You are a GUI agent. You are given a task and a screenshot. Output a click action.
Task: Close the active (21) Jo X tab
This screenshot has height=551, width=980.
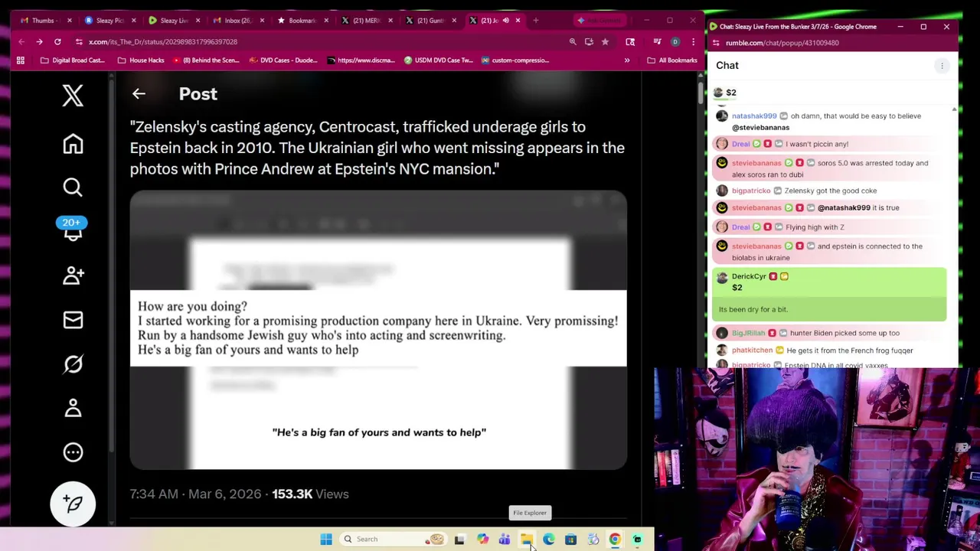click(518, 21)
